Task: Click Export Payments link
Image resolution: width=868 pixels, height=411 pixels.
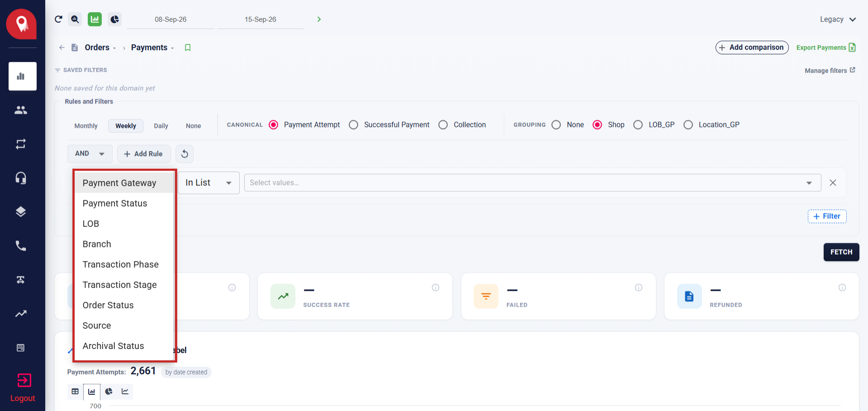Action: click(x=826, y=47)
